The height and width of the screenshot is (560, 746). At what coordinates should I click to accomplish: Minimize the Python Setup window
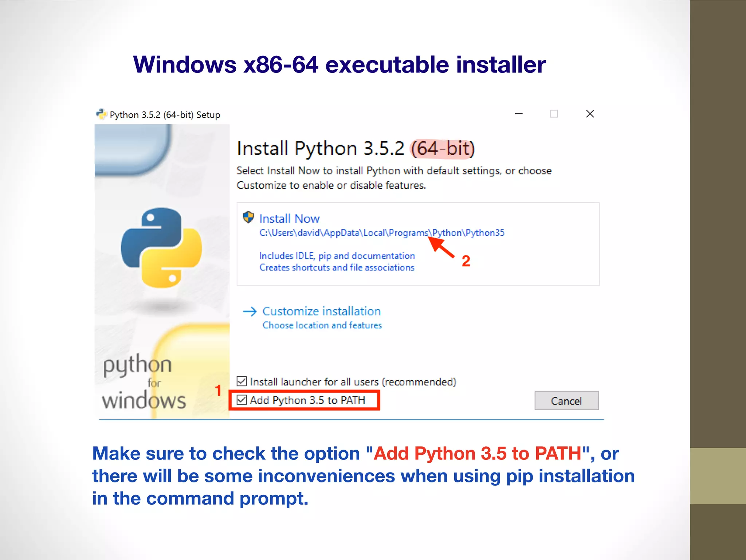[x=519, y=114]
